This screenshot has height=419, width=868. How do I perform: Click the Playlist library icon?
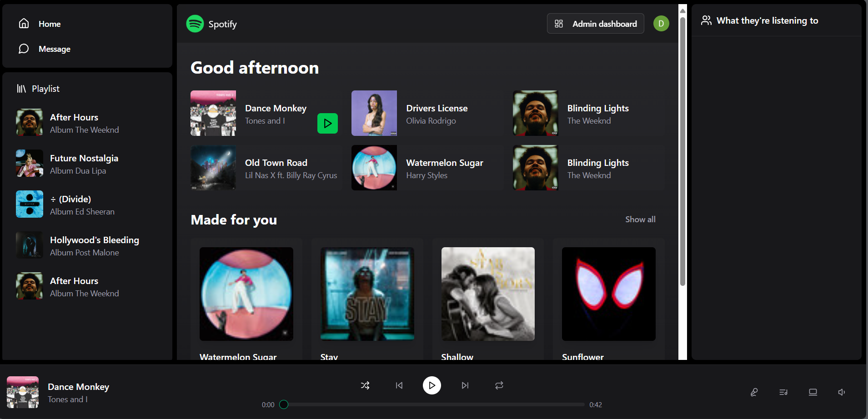tap(21, 89)
